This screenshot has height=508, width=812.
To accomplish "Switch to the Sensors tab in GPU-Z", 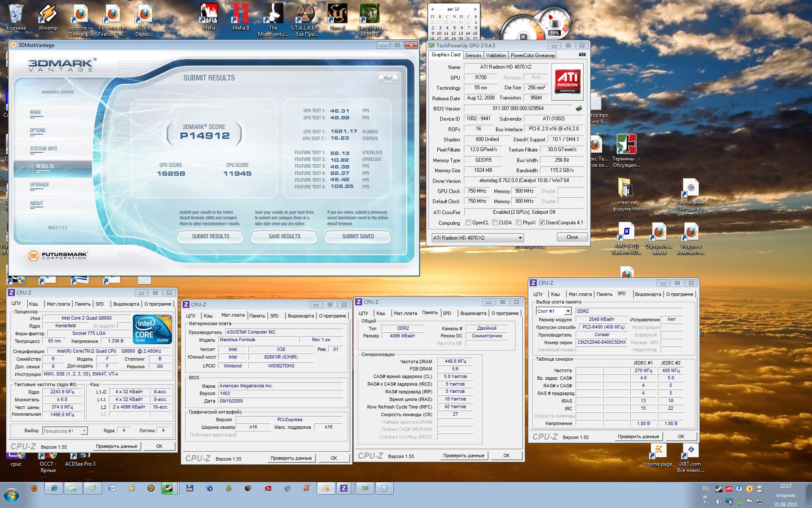I will click(473, 55).
